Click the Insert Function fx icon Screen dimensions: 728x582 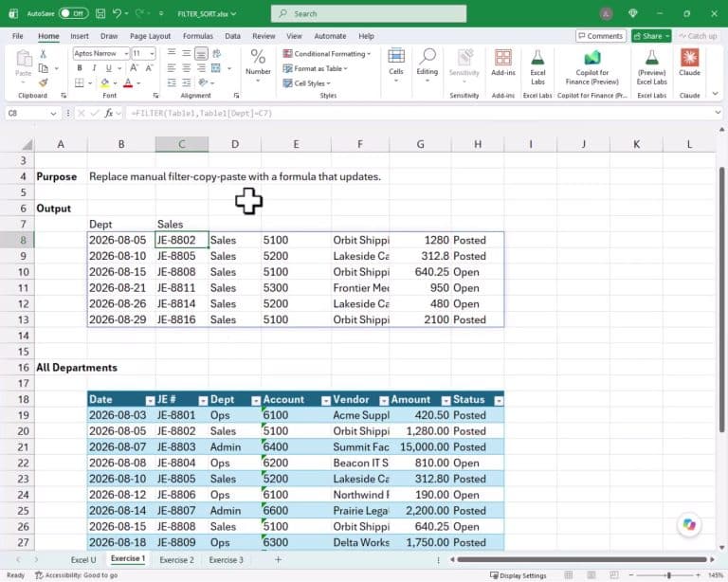109,113
